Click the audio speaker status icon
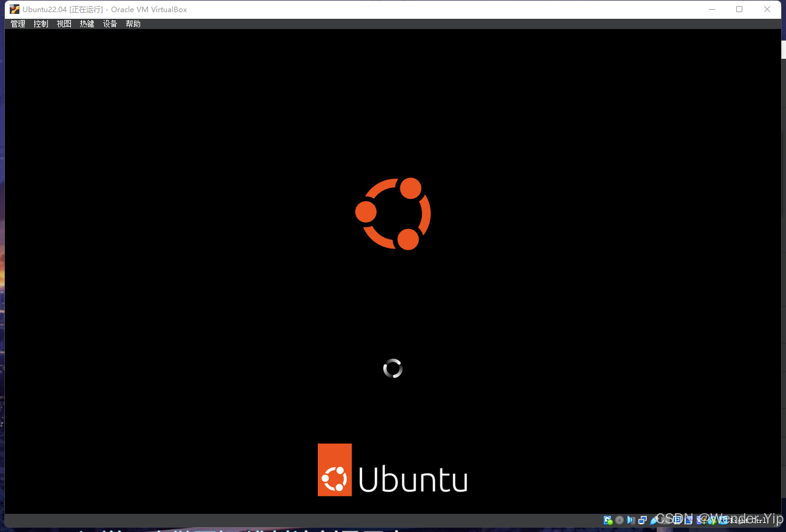 [x=631, y=520]
